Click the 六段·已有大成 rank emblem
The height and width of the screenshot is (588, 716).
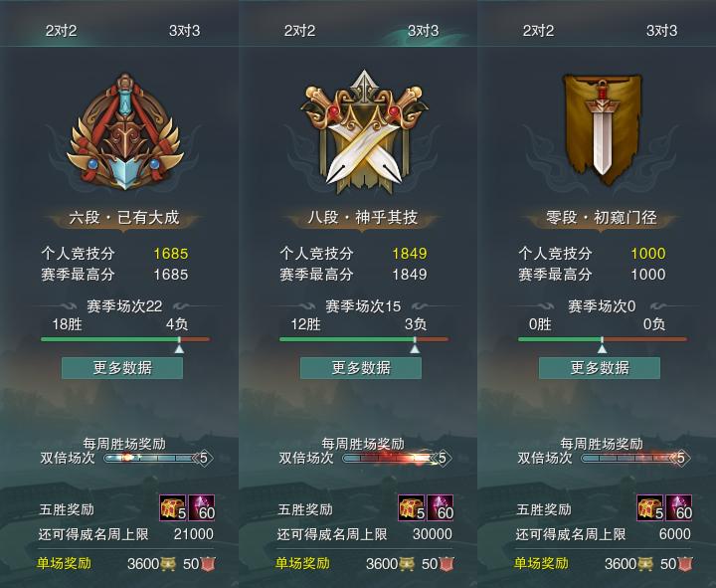125,131
